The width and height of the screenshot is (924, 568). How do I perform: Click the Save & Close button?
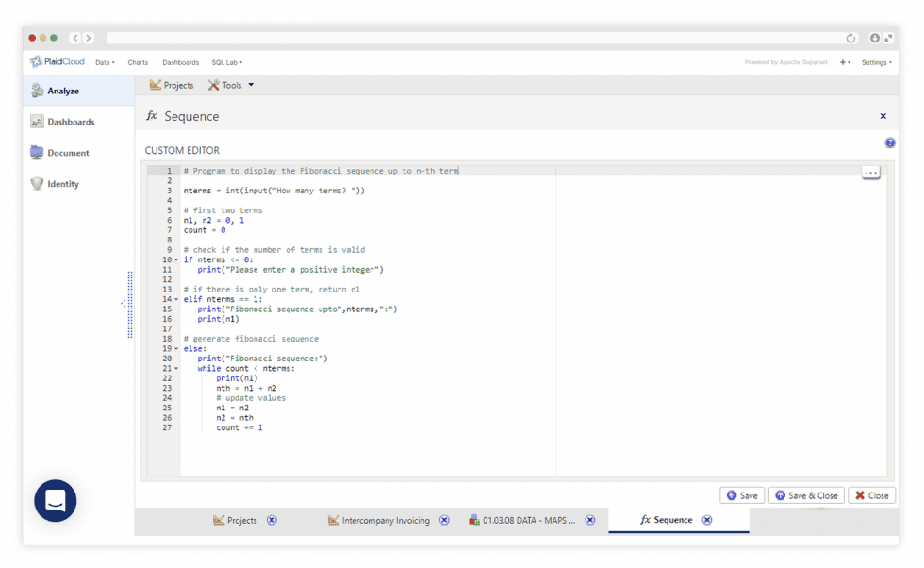(806, 495)
